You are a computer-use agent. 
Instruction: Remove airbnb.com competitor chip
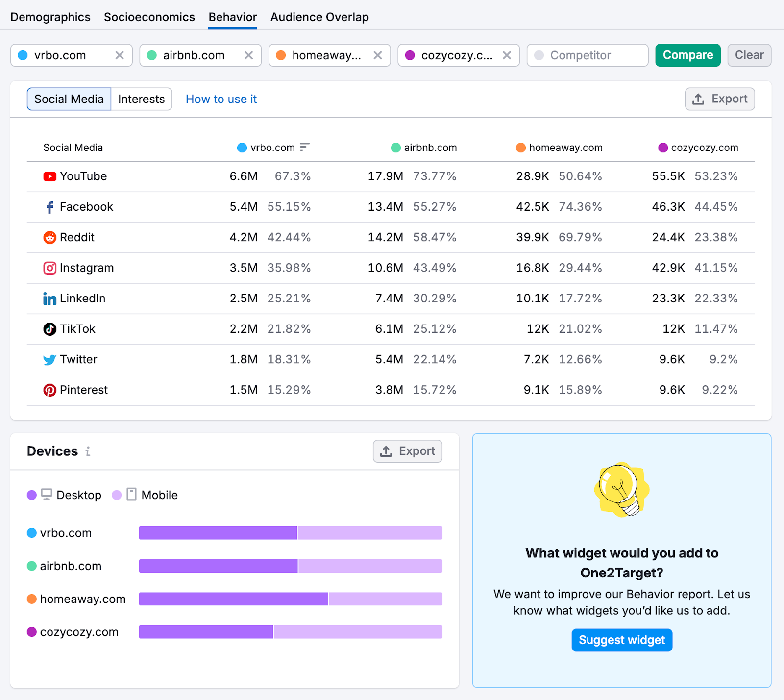coord(249,55)
